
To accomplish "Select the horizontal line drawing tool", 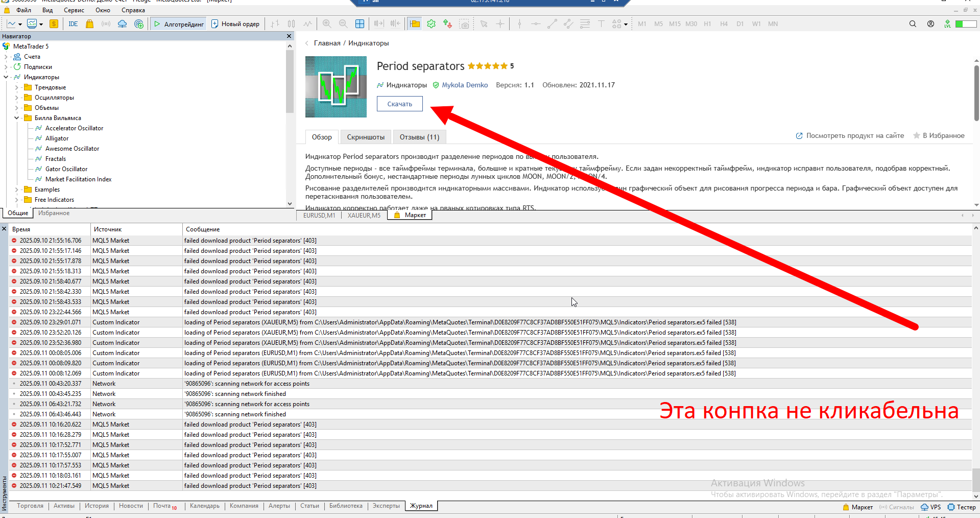I will tap(536, 23).
